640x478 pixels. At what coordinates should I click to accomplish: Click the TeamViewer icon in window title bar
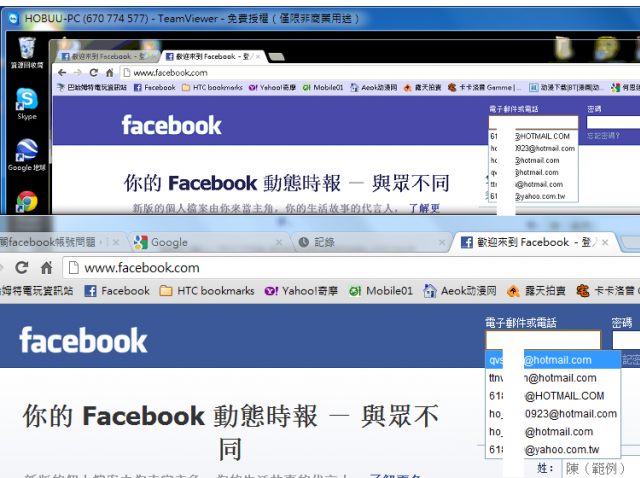coord(13,19)
